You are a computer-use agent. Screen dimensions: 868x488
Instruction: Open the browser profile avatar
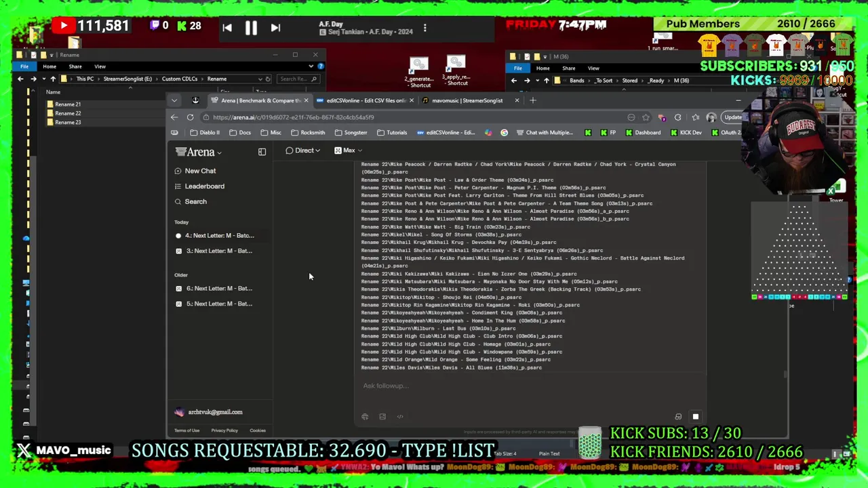[x=711, y=117]
